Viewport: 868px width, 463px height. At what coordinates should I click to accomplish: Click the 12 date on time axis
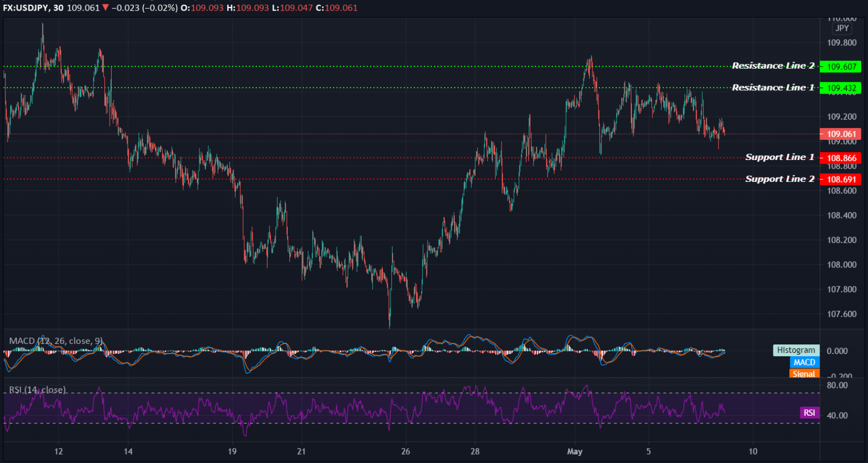point(59,451)
